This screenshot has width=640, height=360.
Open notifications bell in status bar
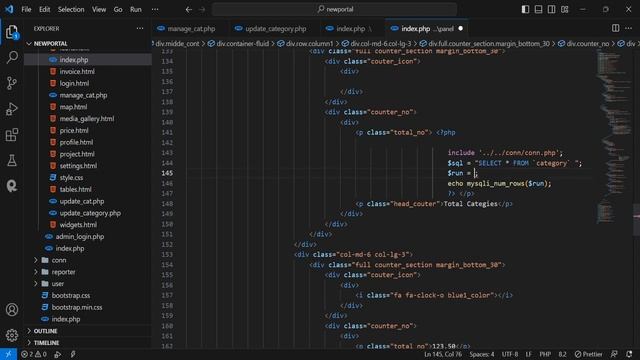coord(629,354)
